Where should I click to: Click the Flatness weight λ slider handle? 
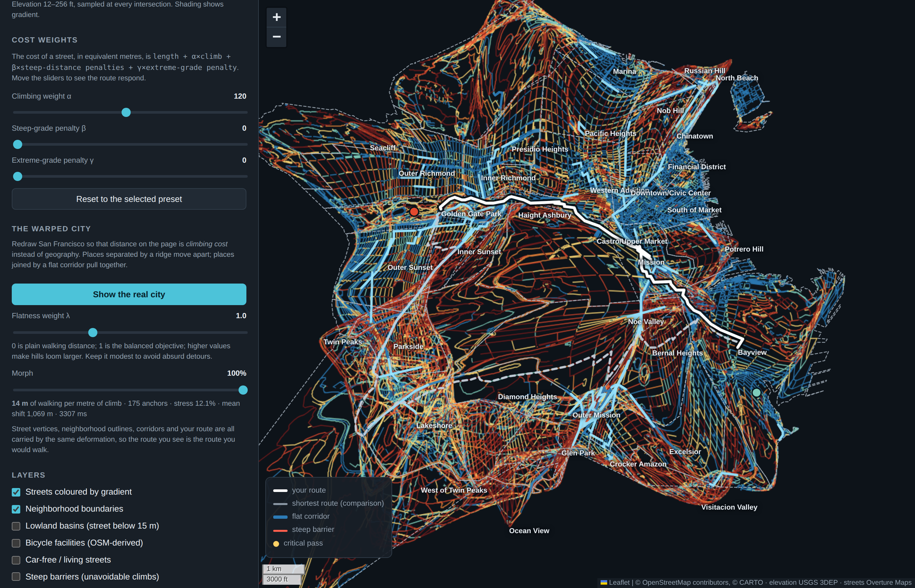click(x=93, y=333)
